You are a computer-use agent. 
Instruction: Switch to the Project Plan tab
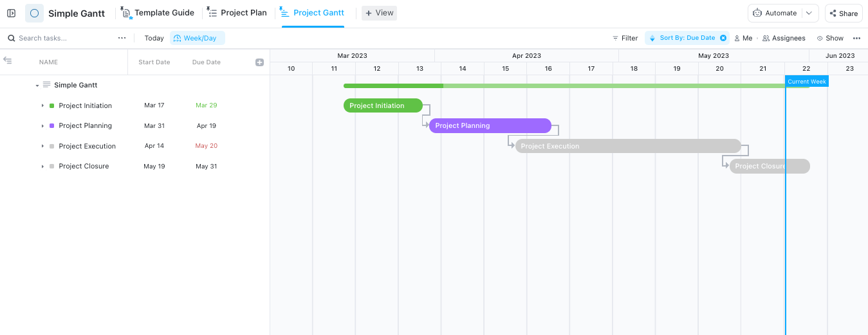tap(237, 13)
